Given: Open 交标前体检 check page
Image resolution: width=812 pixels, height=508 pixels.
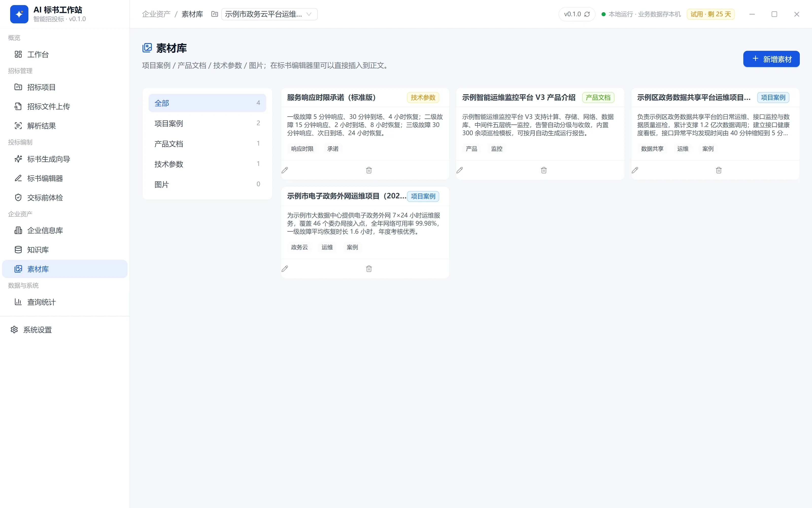Looking at the screenshot, I should pyautogui.click(x=65, y=198).
